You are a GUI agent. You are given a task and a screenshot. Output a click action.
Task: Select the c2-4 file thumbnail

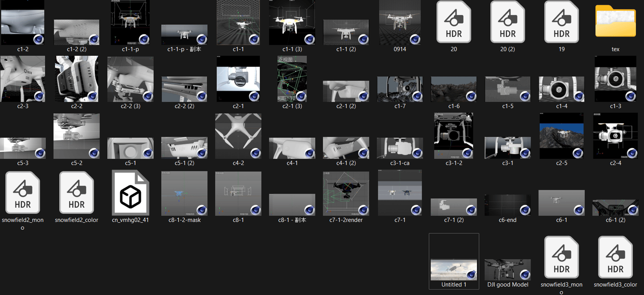(x=615, y=136)
